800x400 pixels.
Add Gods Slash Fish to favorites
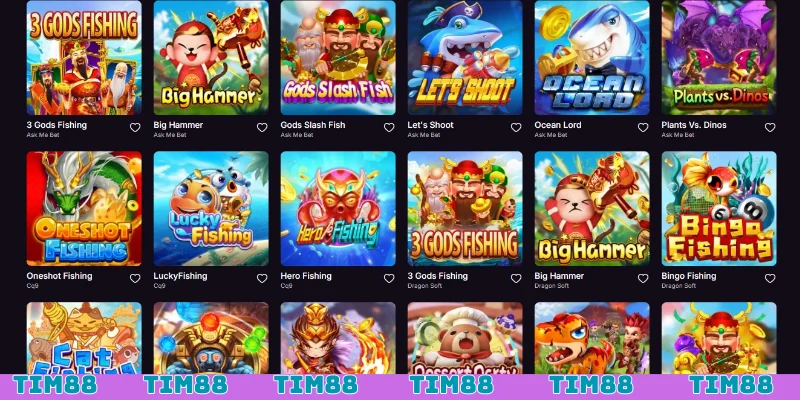(x=389, y=128)
